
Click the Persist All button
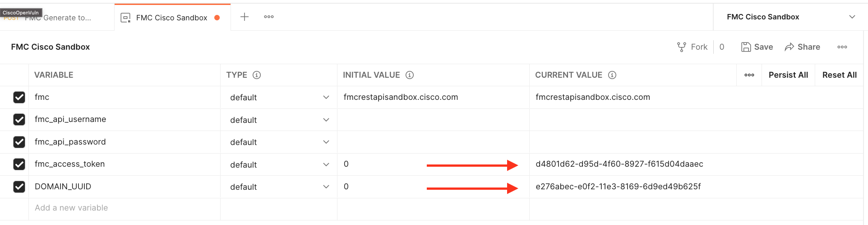[788, 75]
